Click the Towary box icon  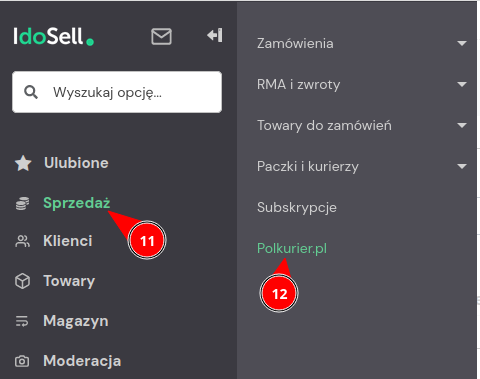pyautogui.click(x=22, y=281)
